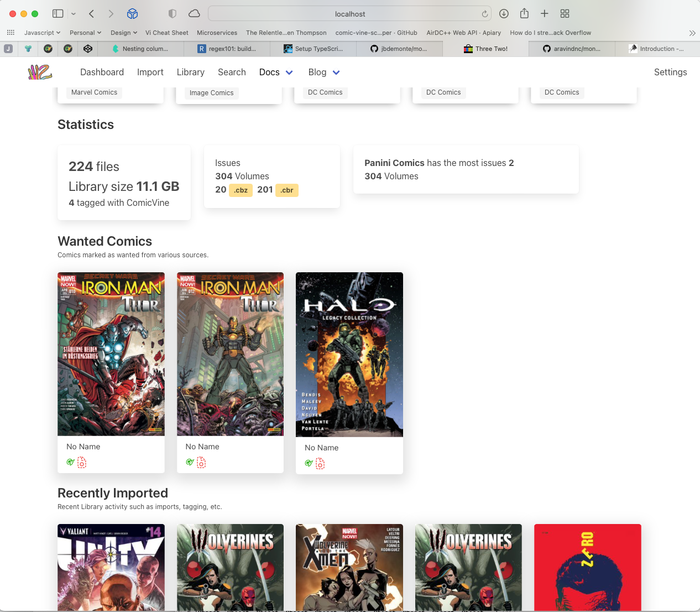This screenshot has width=700, height=612.
Task: Click green tag icon under first Iron Man
Action: [x=70, y=463]
